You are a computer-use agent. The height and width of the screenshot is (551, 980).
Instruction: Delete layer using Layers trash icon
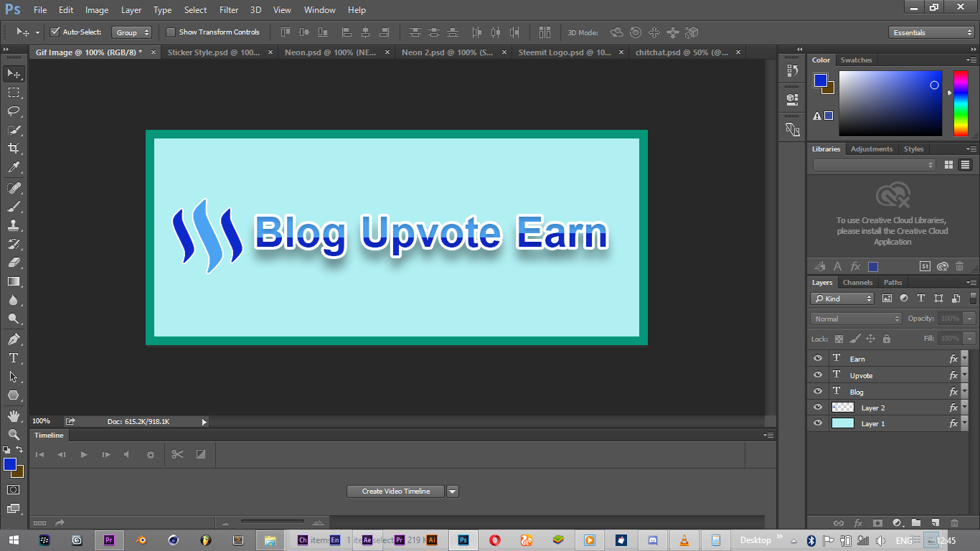pos(954,523)
